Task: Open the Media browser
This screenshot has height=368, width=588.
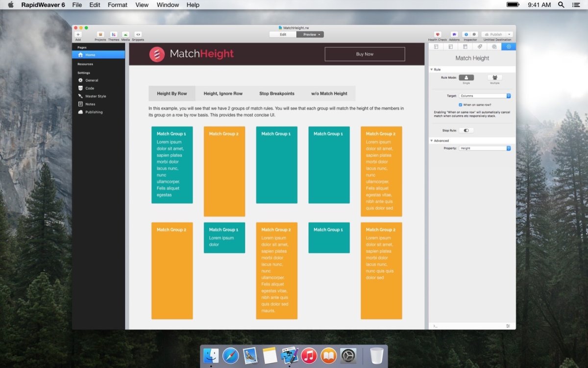Action: click(x=125, y=34)
